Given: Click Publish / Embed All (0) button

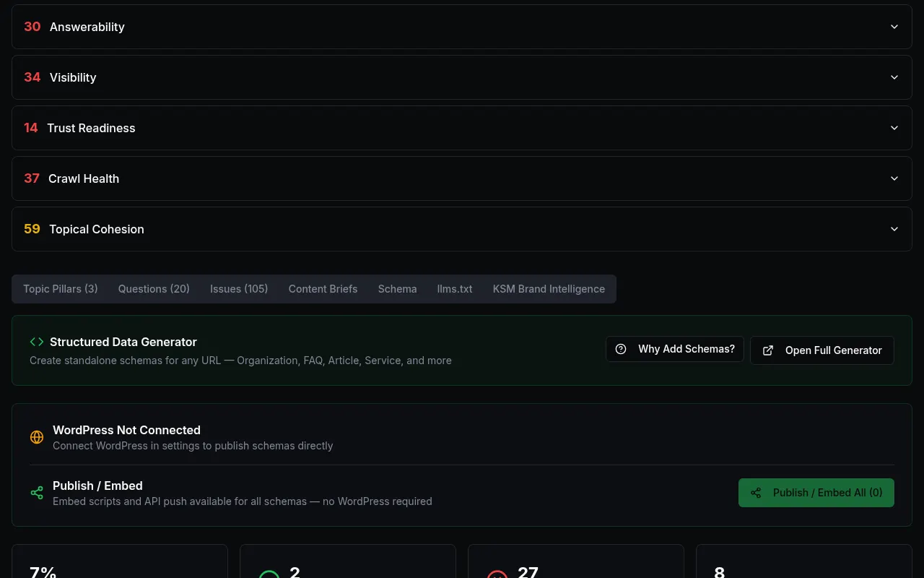Looking at the screenshot, I should coord(816,493).
